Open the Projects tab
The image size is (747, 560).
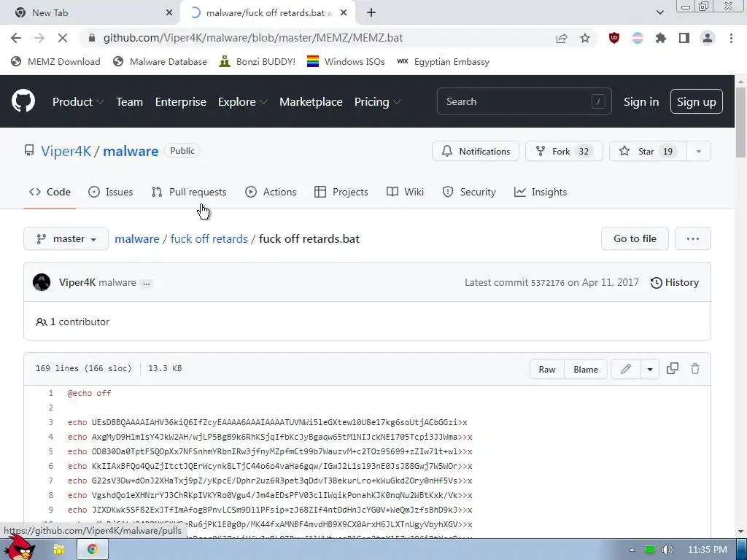pyautogui.click(x=341, y=192)
